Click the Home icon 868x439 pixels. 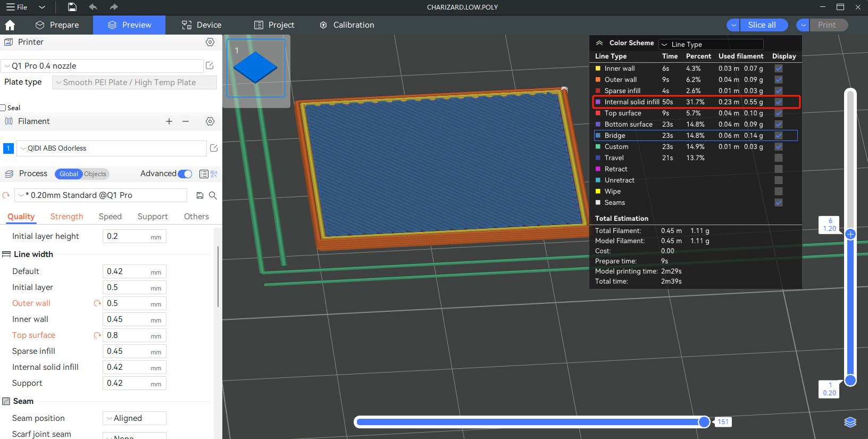click(10, 25)
